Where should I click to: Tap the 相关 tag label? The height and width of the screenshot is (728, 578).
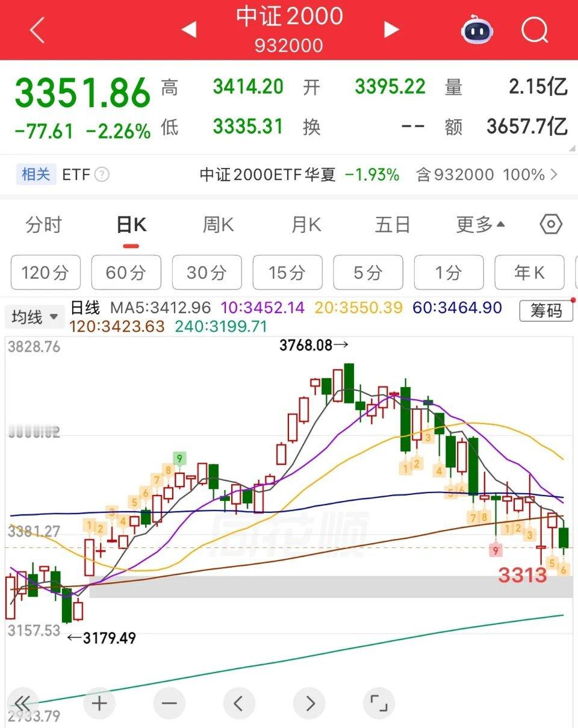pos(36,175)
